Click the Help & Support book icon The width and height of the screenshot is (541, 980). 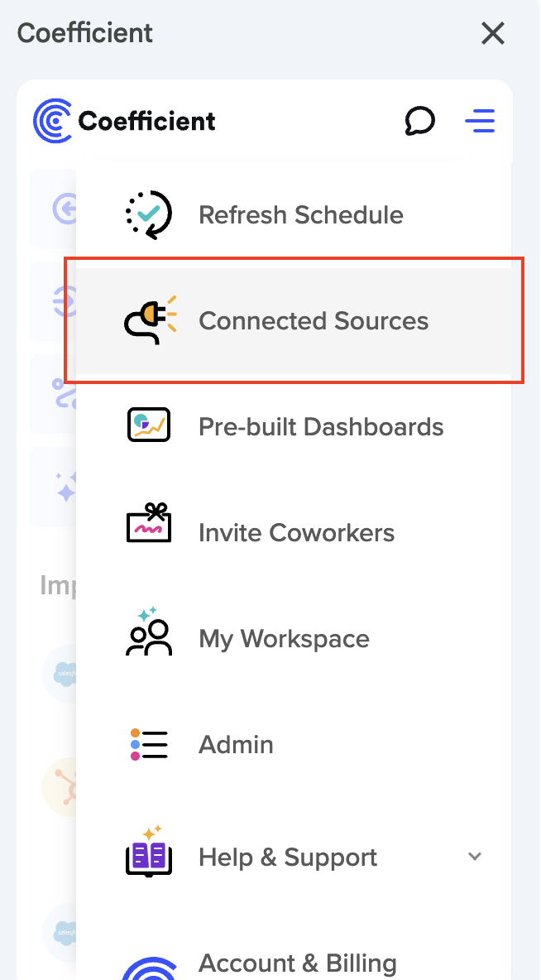tap(148, 856)
